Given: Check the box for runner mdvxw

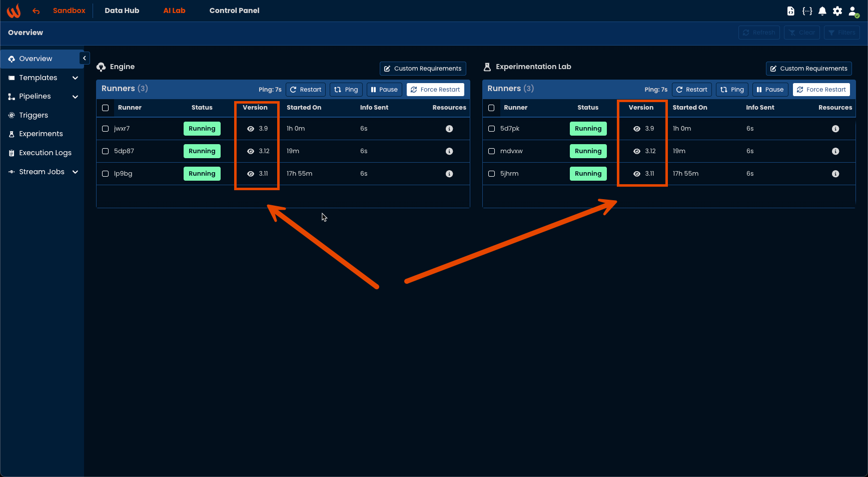Looking at the screenshot, I should click(491, 151).
